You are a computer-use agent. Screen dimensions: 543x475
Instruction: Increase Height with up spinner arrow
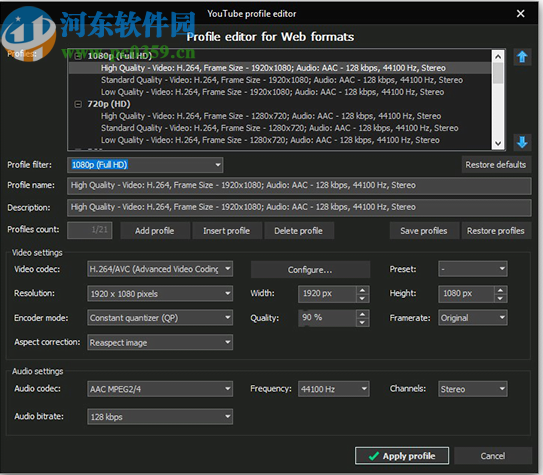(x=501, y=290)
